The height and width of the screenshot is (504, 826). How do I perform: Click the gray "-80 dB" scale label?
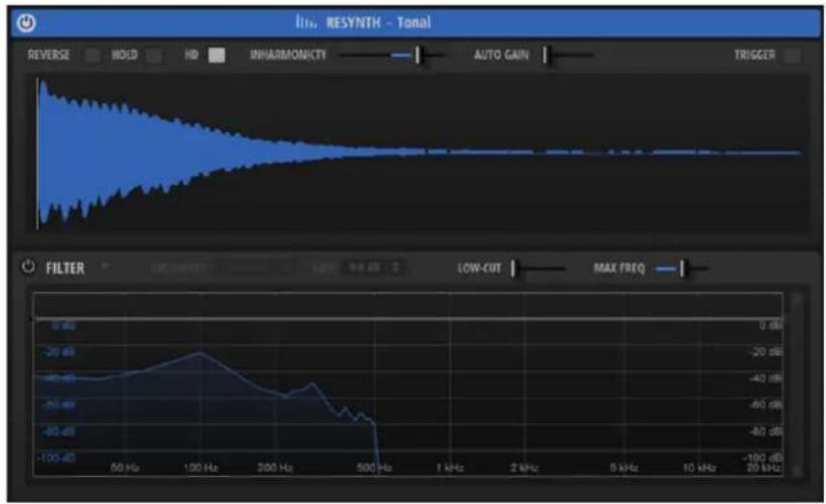tap(766, 432)
